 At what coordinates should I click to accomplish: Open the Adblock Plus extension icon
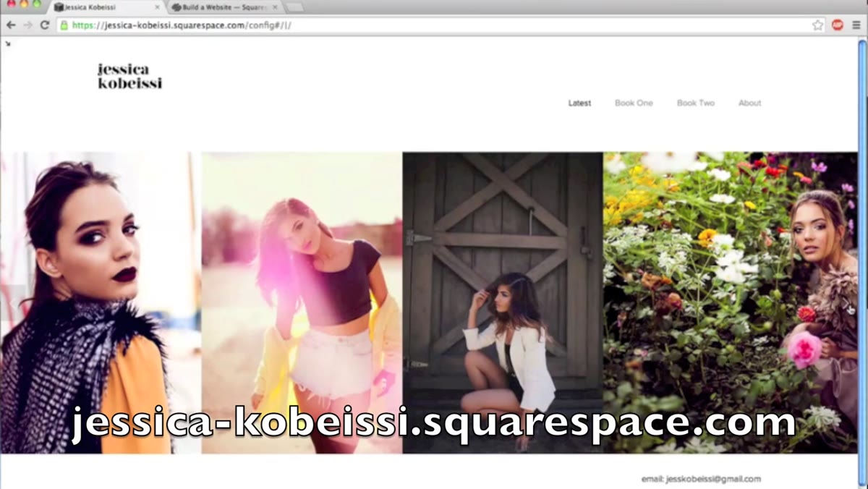pos(838,25)
